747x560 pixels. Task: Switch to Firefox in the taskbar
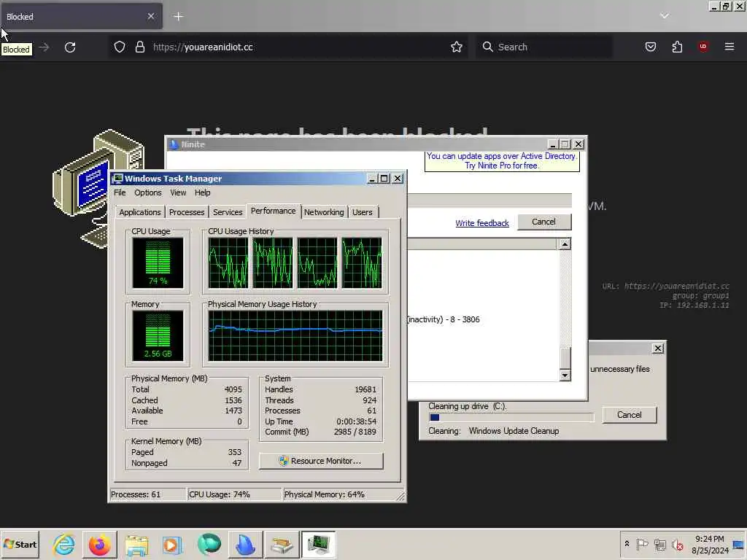click(99, 545)
